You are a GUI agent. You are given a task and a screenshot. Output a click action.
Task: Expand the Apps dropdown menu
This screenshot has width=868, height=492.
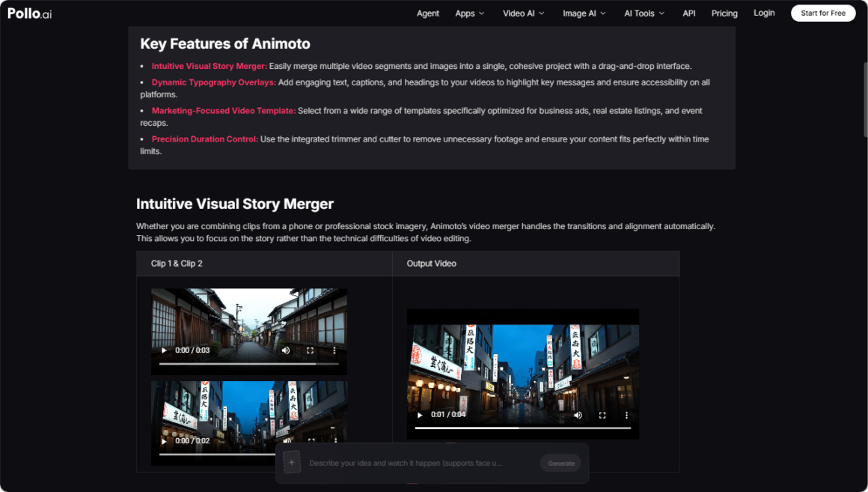click(x=469, y=13)
